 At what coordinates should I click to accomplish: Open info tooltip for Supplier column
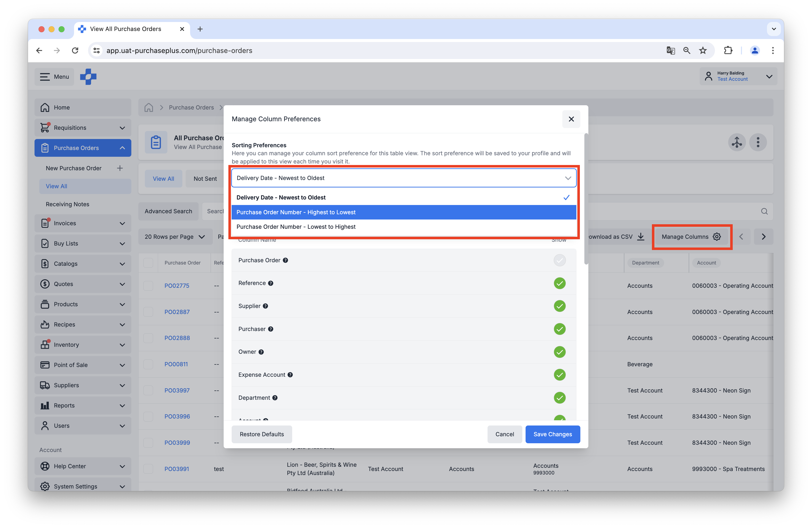tap(265, 306)
